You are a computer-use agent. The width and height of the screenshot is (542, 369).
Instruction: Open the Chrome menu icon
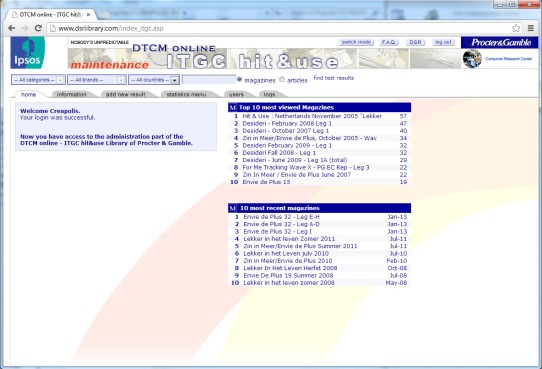(531, 28)
